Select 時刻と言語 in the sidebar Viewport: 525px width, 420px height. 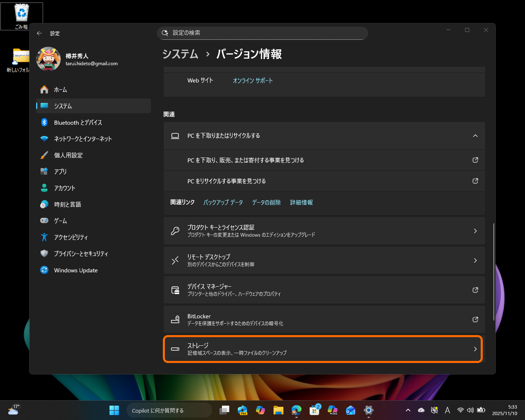pyautogui.click(x=94, y=204)
